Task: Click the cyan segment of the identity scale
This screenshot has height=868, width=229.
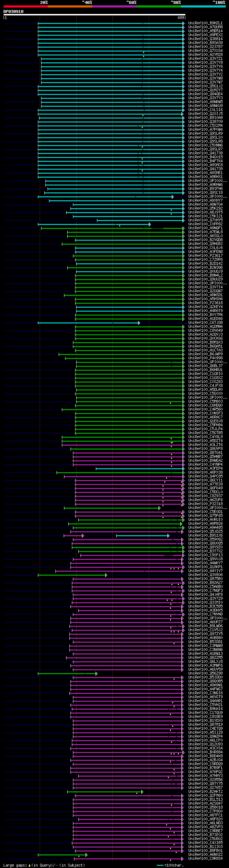Action: click(x=203, y=6)
